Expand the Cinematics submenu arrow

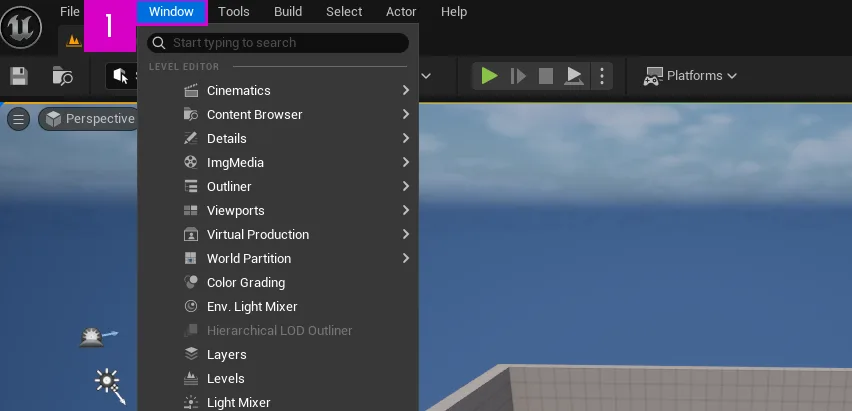pos(406,90)
